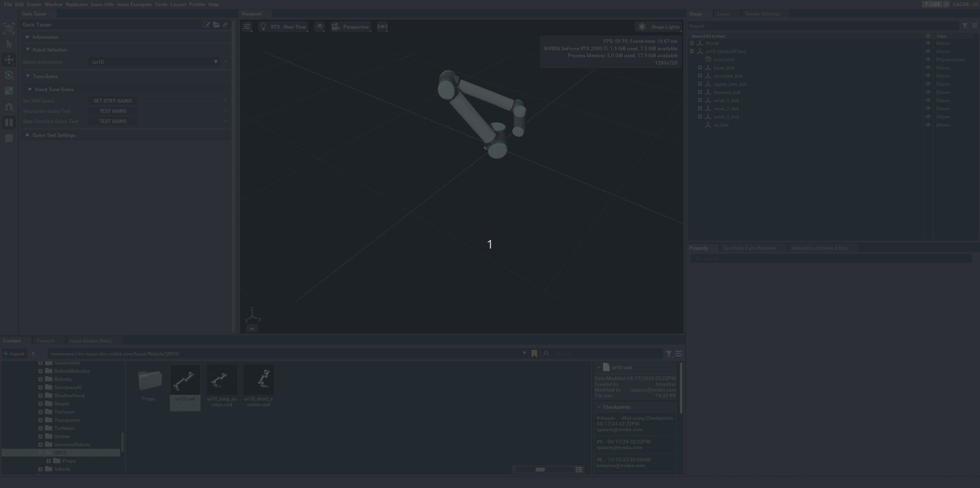Click the selection mode cube icon
Viewport: 980px width, 488px height.
pos(9,29)
